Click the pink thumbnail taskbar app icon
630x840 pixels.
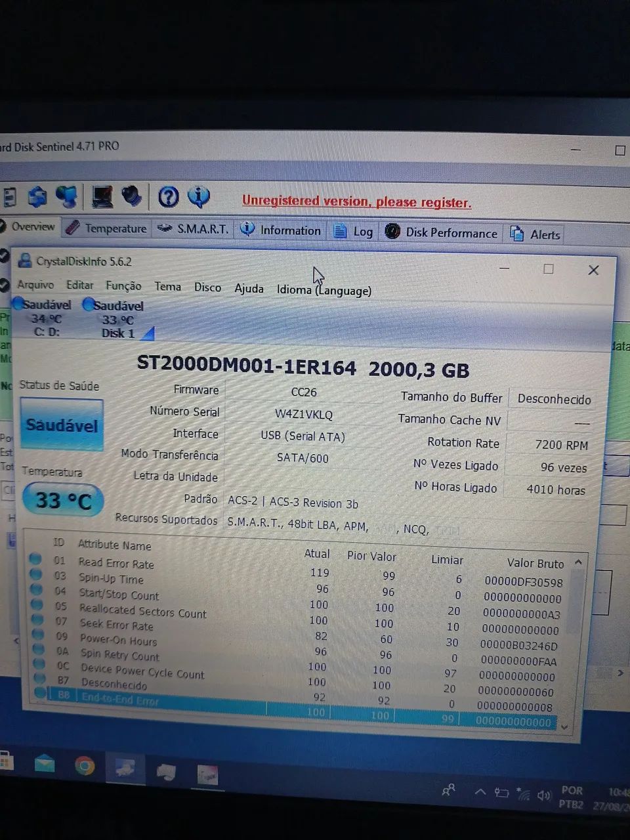(x=207, y=775)
